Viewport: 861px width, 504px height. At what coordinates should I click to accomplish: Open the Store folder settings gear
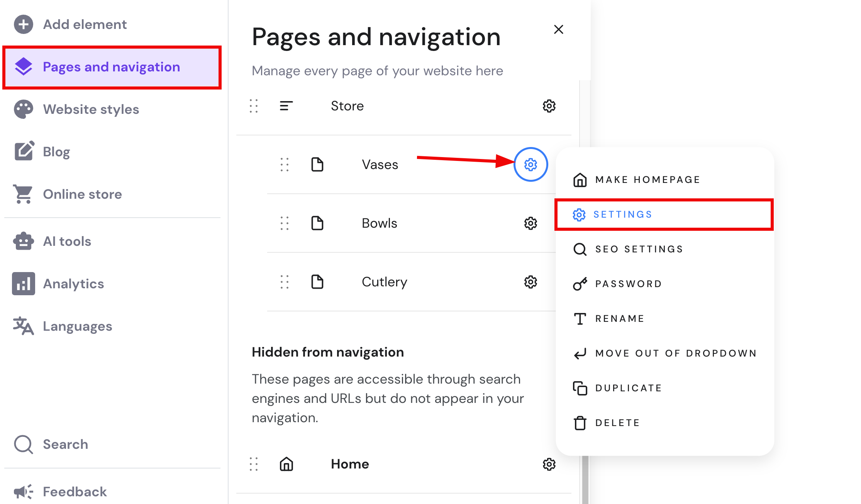click(x=549, y=106)
